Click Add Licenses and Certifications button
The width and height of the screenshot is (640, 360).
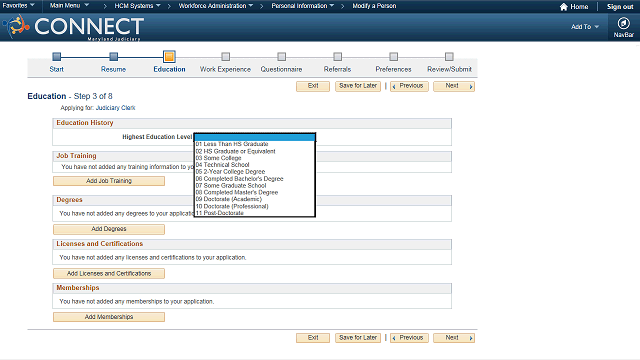[x=109, y=273]
